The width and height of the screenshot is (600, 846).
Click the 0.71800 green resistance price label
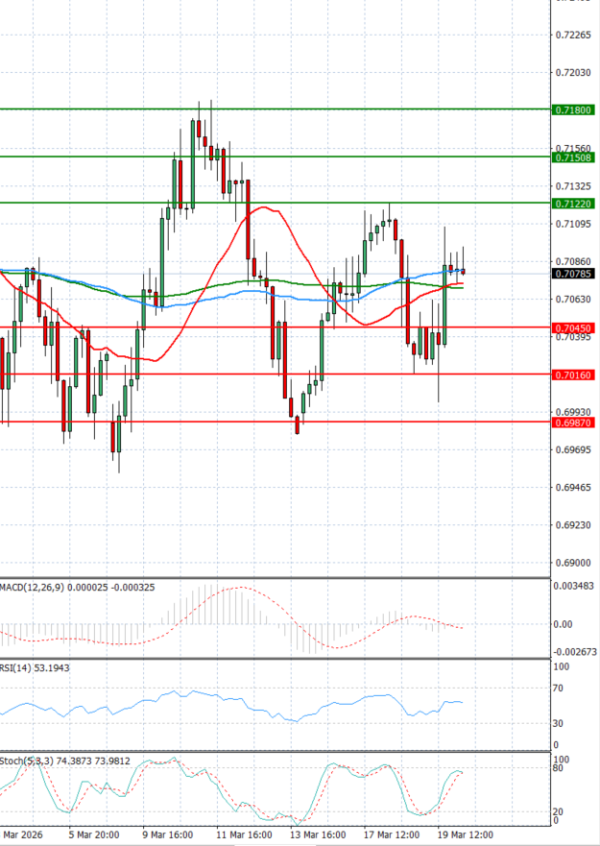573,109
